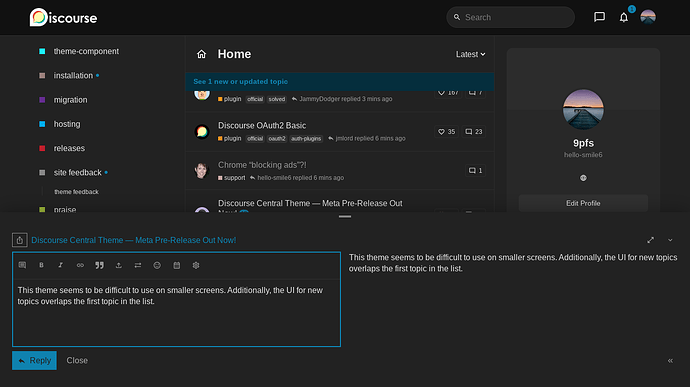The width and height of the screenshot is (690, 387).
Task: Open 'Discourse Central Theme' topic in list
Action: pos(310,203)
